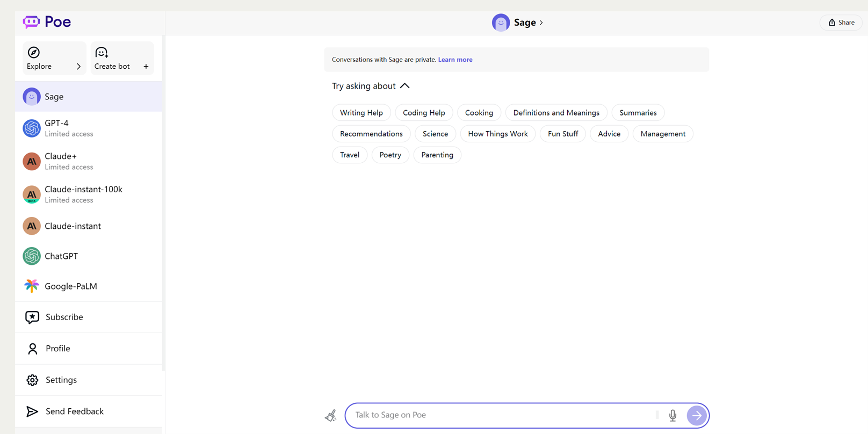The image size is (868, 434).
Task: Open Send Feedback
Action: coord(89,411)
